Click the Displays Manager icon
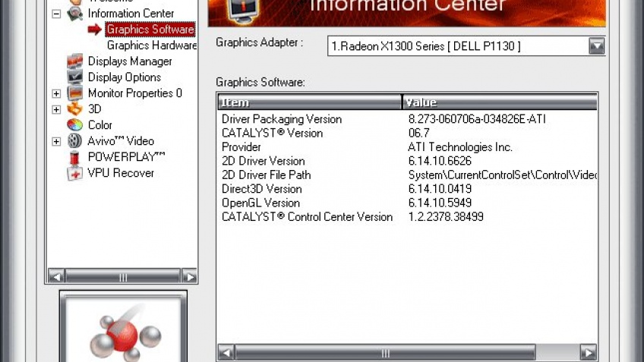Image resolution: width=644 pixels, height=362 pixels. [x=74, y=61]
